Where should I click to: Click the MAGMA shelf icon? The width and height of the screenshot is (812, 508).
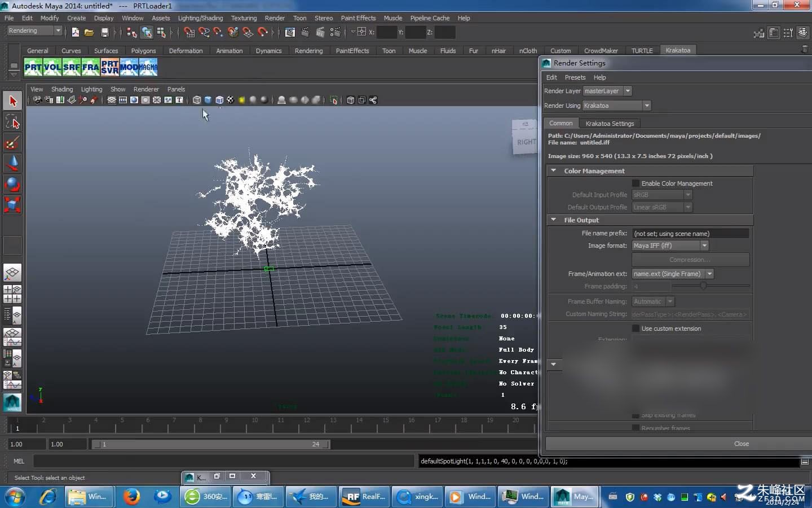tap(148, 67)
